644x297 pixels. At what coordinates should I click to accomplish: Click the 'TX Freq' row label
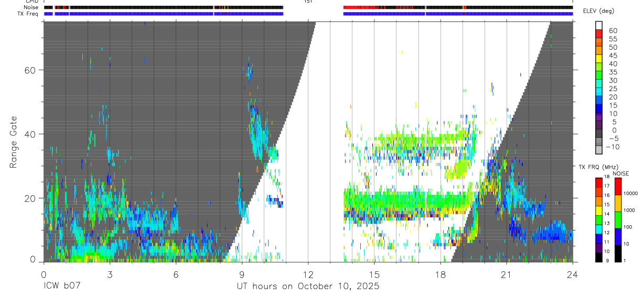tap(28, 14)
